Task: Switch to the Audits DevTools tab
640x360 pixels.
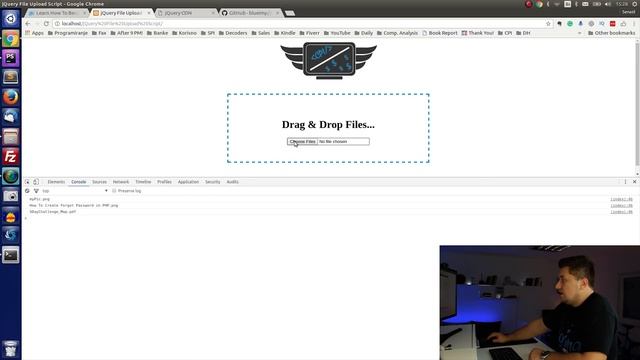Action: (233, 182)
